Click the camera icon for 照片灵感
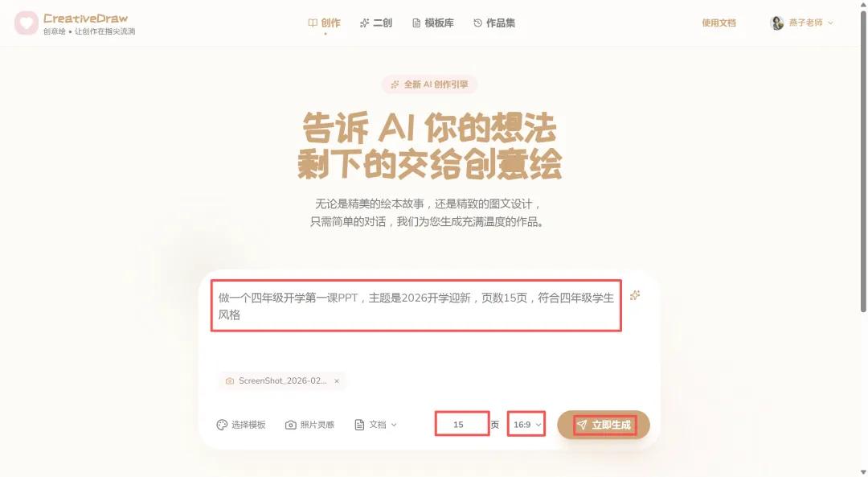Screen dimensions: 868x477 point(291,425)
